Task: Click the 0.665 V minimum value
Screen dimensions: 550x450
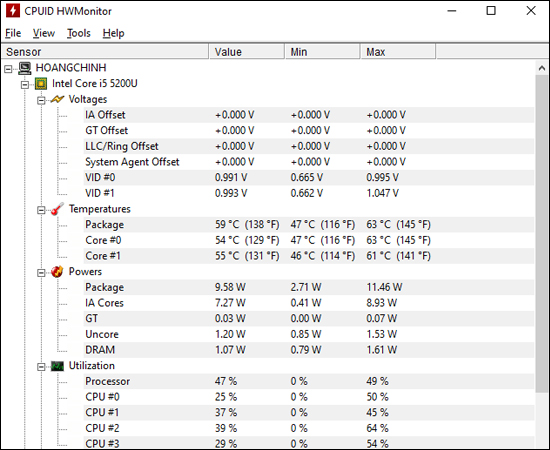Action: coord(307,177)
